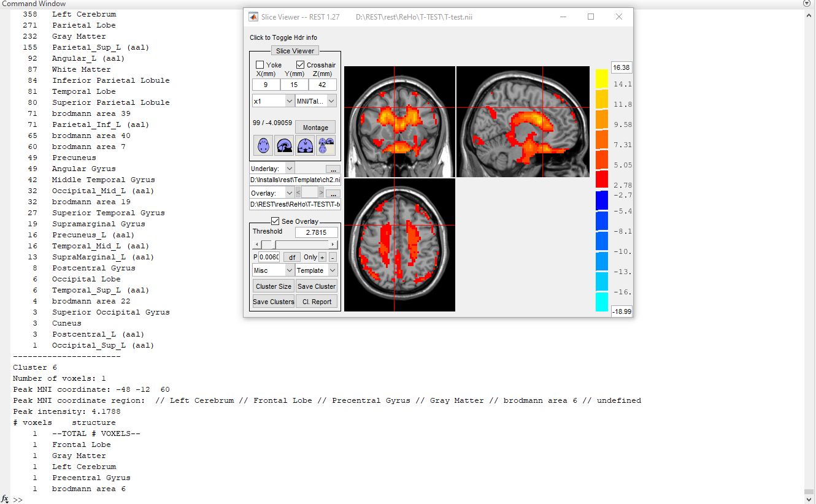This screenshot has width=816, height=504.
Task: Click threshold slider left arrow
Action: (x=256, y=245)
